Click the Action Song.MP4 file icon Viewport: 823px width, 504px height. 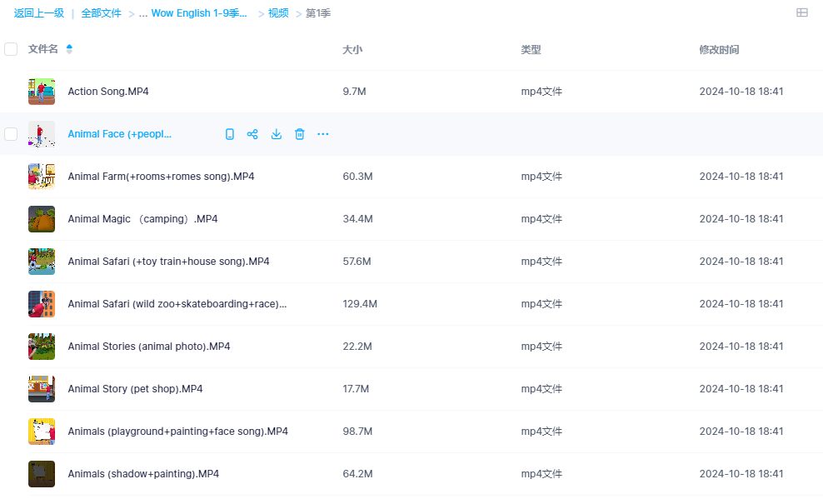[42, 92]
